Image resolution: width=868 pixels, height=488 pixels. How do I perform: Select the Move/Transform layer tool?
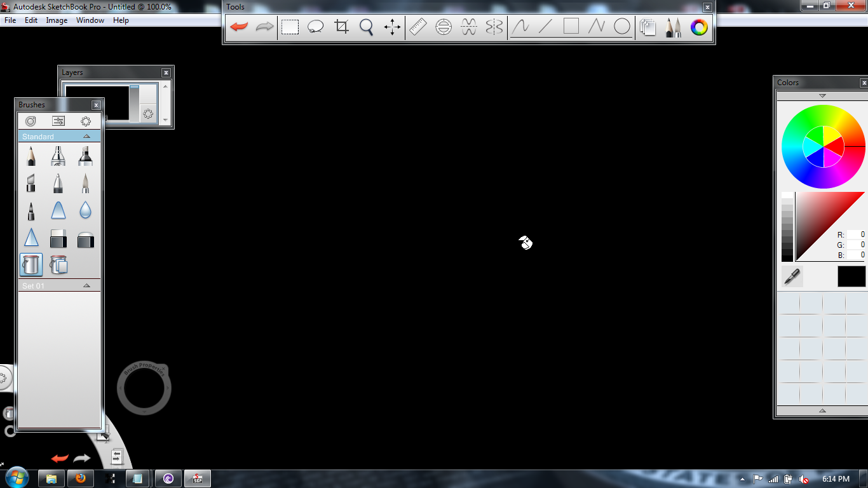[392, 27]
